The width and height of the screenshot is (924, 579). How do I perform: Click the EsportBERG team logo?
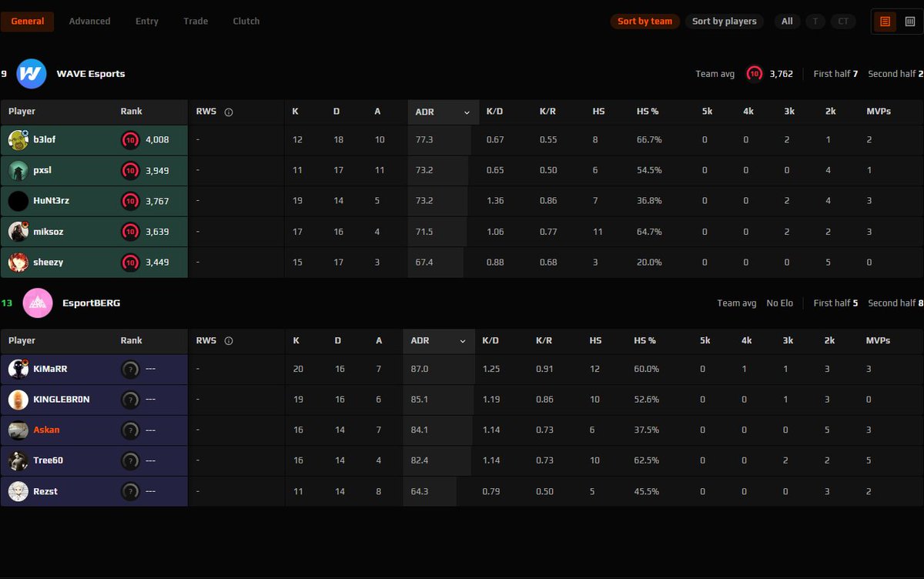tap(38, 303)
